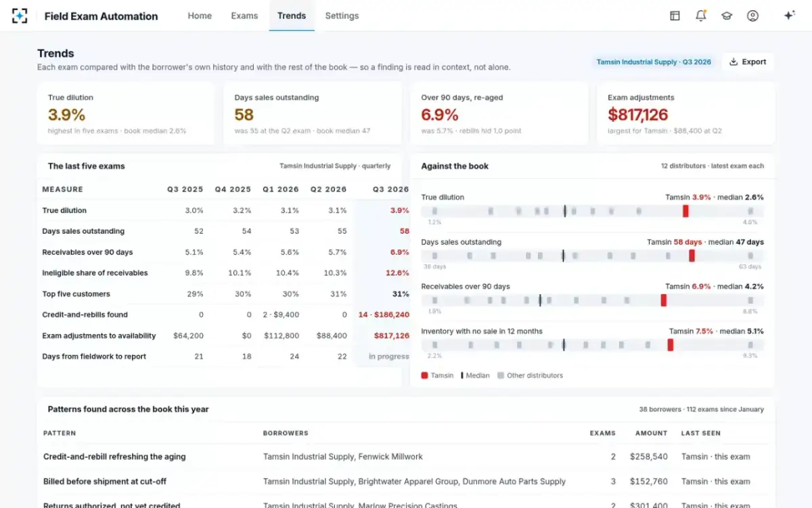812x508 pixels.
Task: Click the Exam adjustments $817,126 card
Action: [685, 114]
